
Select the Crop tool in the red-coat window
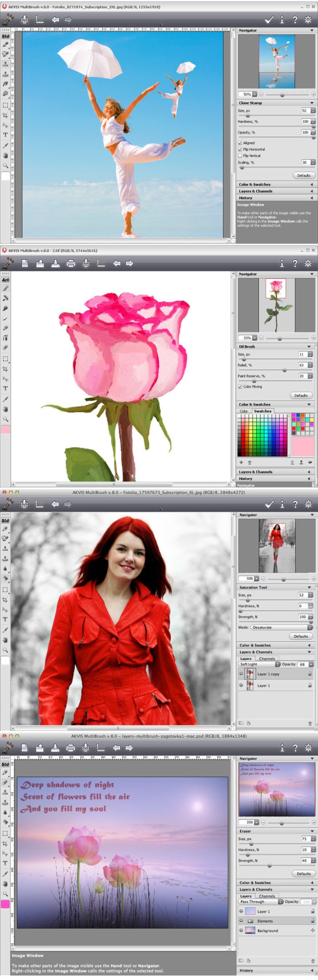click(5, 600)
